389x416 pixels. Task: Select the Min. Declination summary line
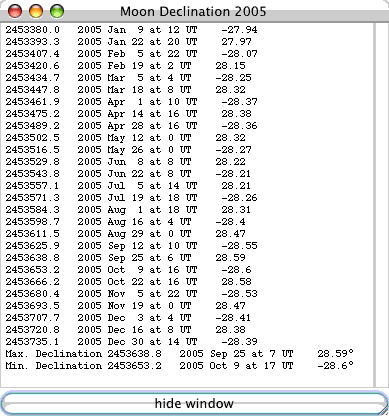[x=179, y=365]
